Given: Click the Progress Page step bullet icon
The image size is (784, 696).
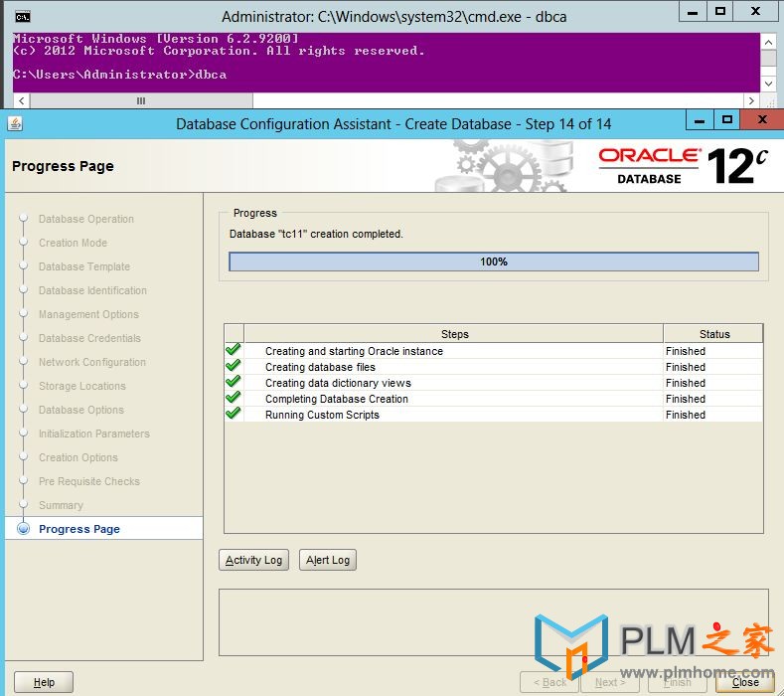Looking at the screenshot, I should pos(23,528).
